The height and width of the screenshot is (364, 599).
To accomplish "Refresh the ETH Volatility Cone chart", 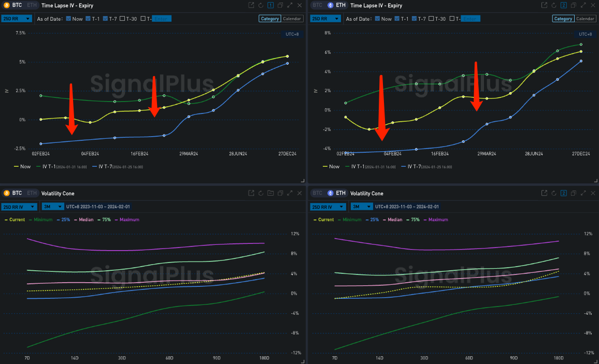I will 554,193.
